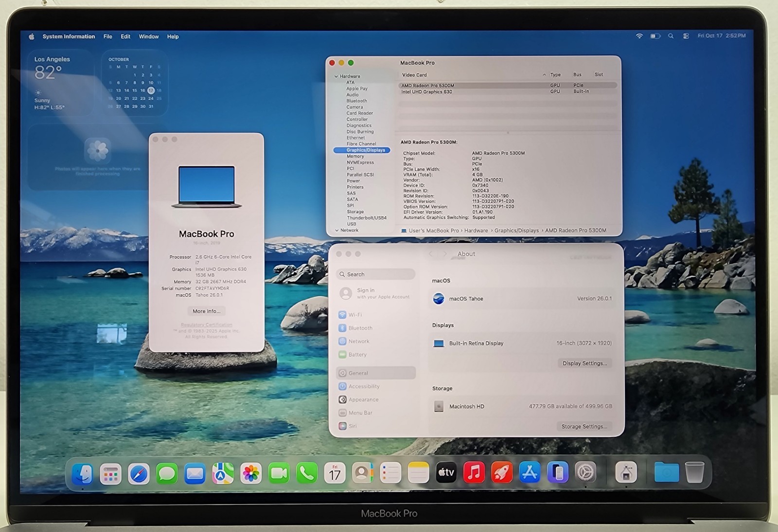The height and width of the screenshot is (532, 778).
Task: Open Messages app in the Dock
Action: point(167,473)
